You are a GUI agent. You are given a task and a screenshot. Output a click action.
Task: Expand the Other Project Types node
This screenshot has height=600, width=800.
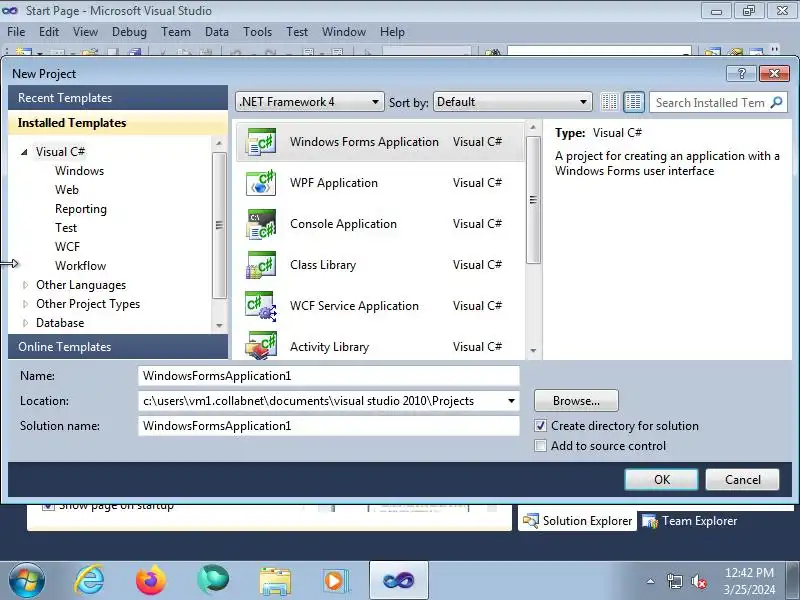tap(25, 304)
